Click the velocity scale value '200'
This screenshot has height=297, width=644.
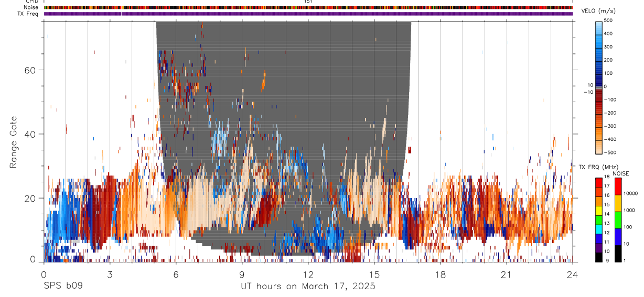tap(608, 60)
